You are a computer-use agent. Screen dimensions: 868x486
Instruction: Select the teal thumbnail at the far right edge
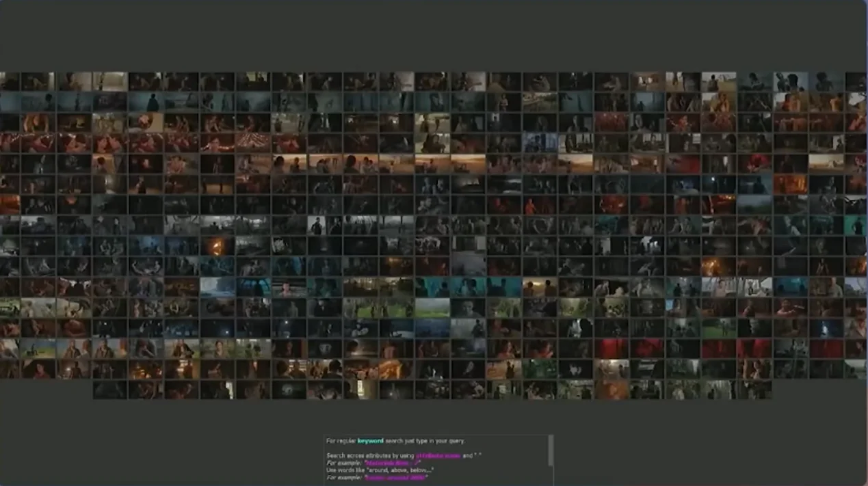pos(855,226)
